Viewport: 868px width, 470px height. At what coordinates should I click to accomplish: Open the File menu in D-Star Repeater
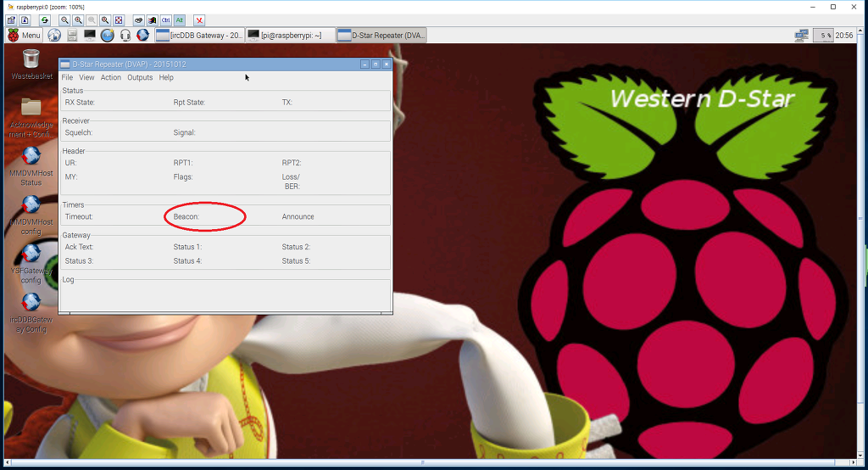tap(67, 77)
